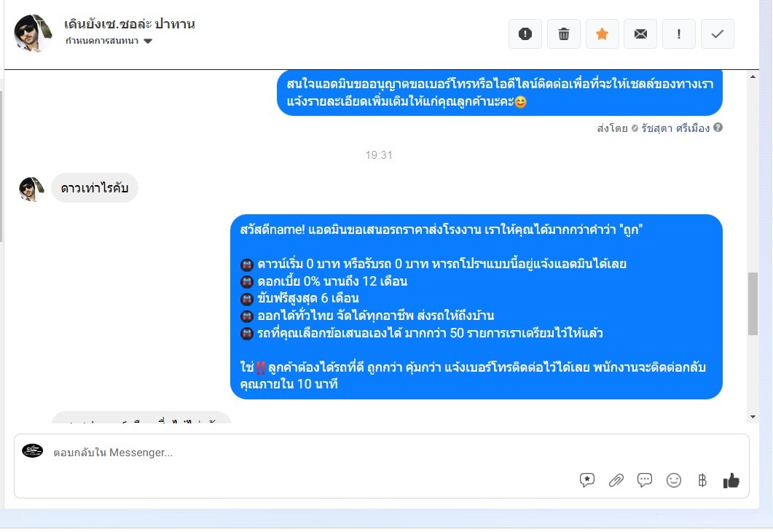Click the sender name รัชสุดา ศรีเมือง
The height and width of the screenshot is (532, 773).
(x=675, y=128)
